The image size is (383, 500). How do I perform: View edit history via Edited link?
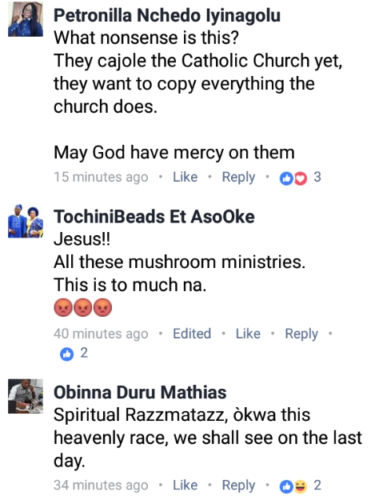pos(192,334)
